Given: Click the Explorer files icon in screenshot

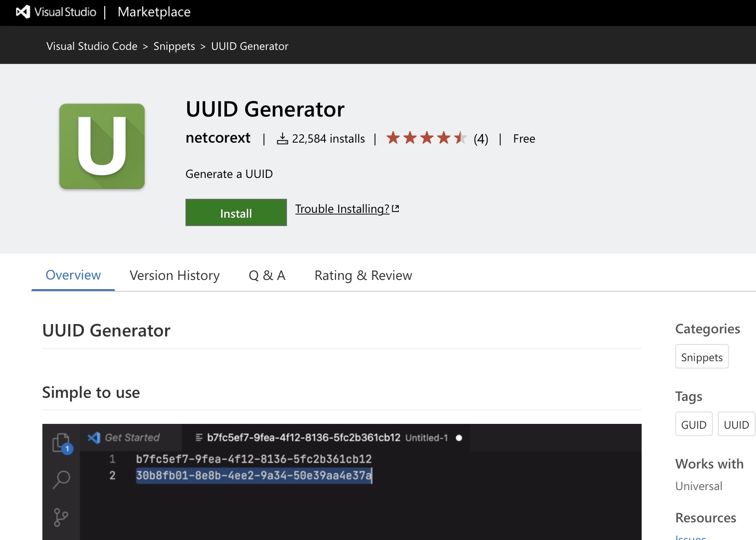Looking at the screenshot, I should click(62, 443).
